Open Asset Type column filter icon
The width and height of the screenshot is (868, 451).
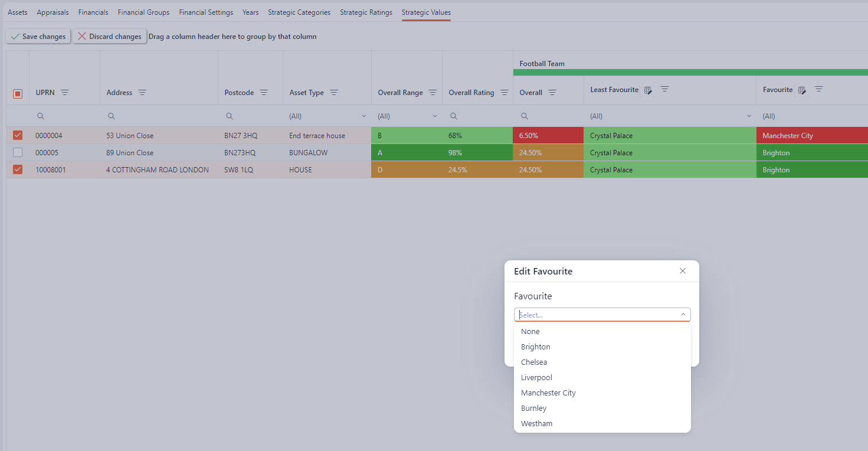pos(334,93)
